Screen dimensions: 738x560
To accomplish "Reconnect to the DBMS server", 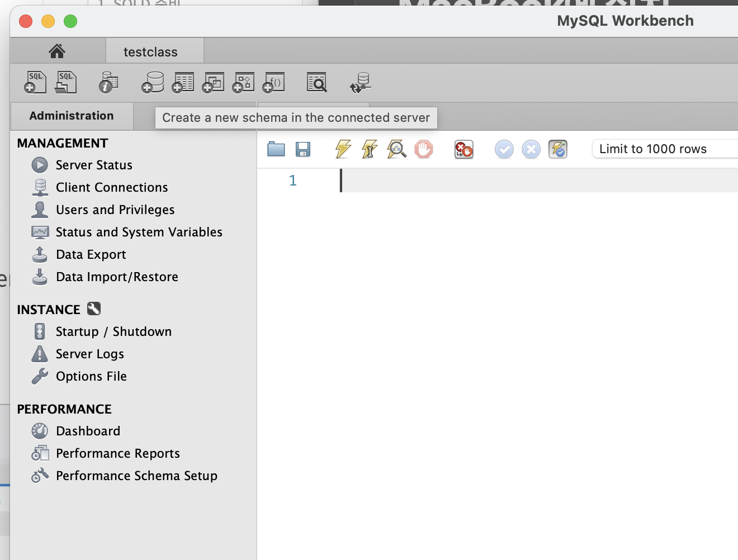I will (360, 82).
